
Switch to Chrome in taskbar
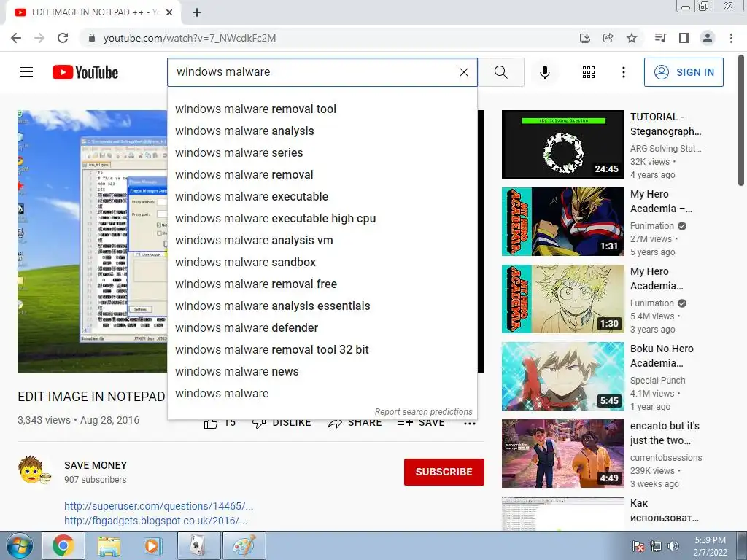tap(63, 545)
